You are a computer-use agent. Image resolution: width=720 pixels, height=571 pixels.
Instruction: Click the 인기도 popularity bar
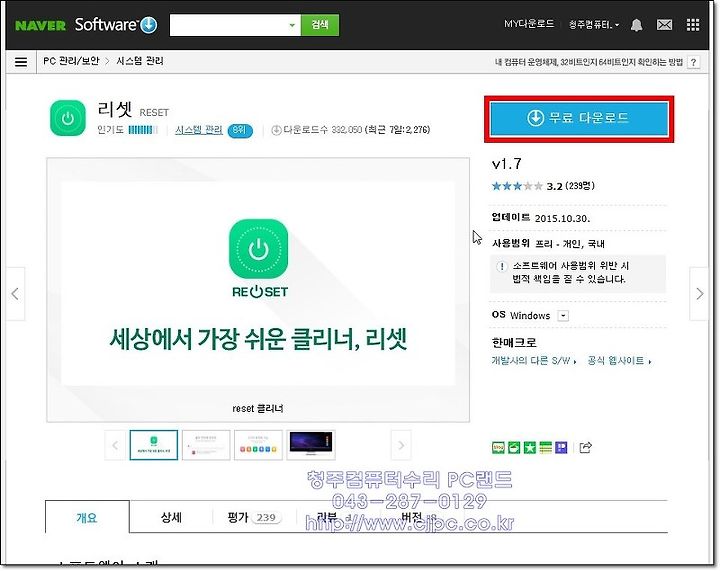click(x=143, y=130)
